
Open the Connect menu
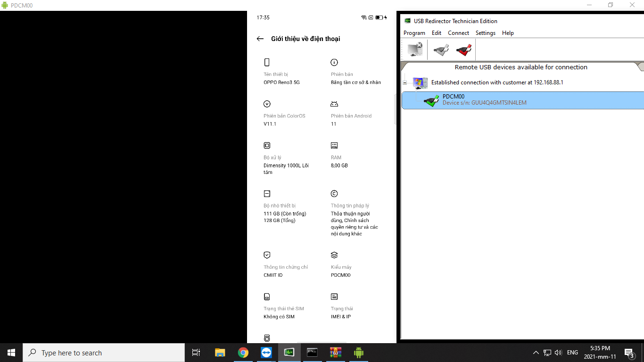click(x=458, y=33)
